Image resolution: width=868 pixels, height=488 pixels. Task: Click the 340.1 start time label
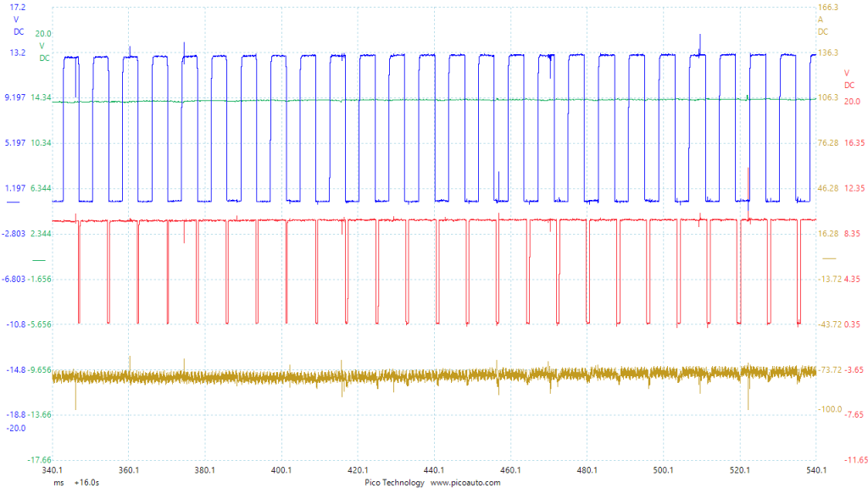click(x=53, y=470)
